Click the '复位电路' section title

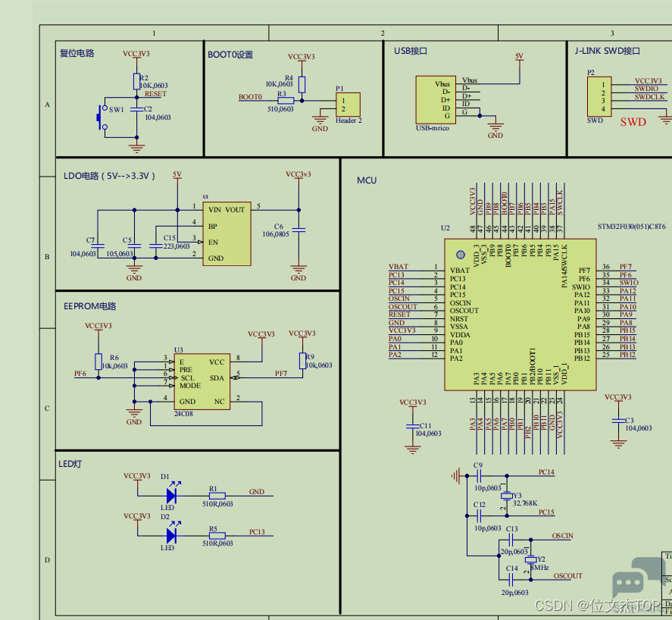pyautogui.click(x=77, y=53)
